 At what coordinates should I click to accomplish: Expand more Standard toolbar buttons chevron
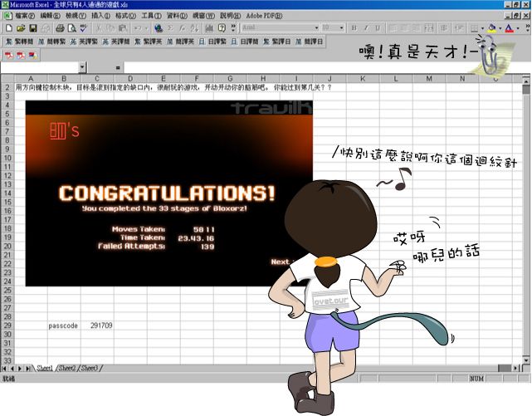pyautogui.click(x=233, y=28)
